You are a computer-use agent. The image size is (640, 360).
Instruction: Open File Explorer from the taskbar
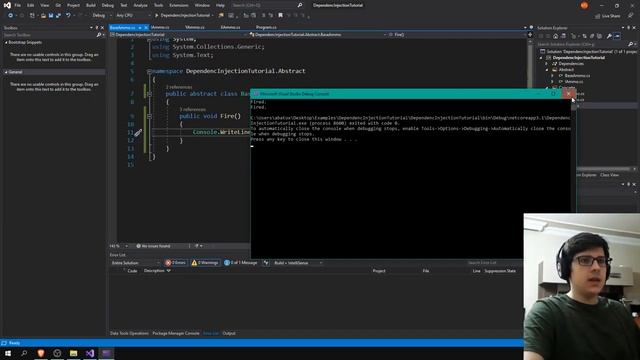click(73, 353)
